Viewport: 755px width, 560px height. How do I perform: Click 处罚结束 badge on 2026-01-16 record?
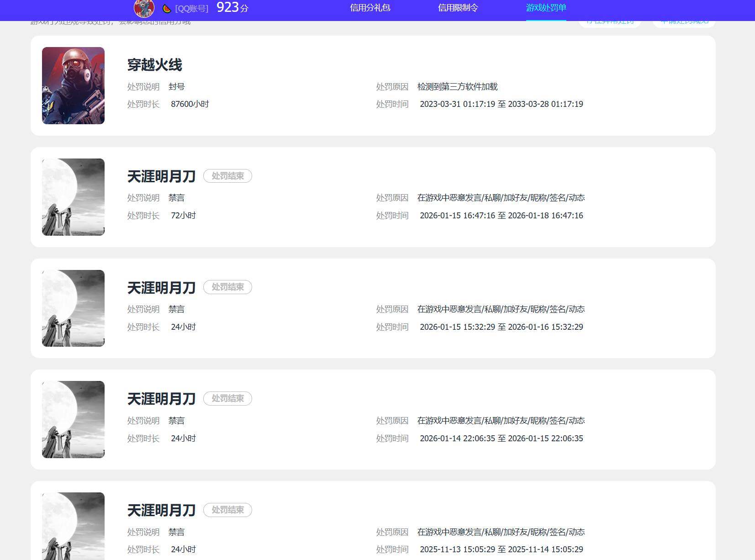point(227,287)
